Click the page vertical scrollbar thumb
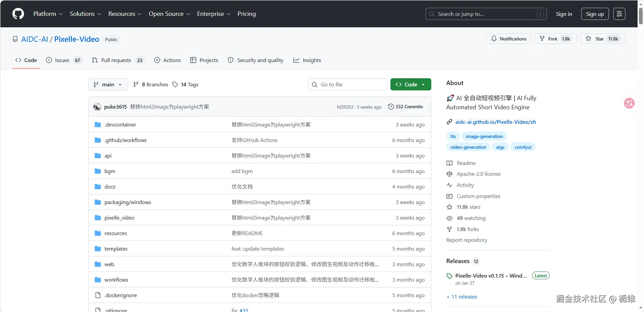 [641, 15]
